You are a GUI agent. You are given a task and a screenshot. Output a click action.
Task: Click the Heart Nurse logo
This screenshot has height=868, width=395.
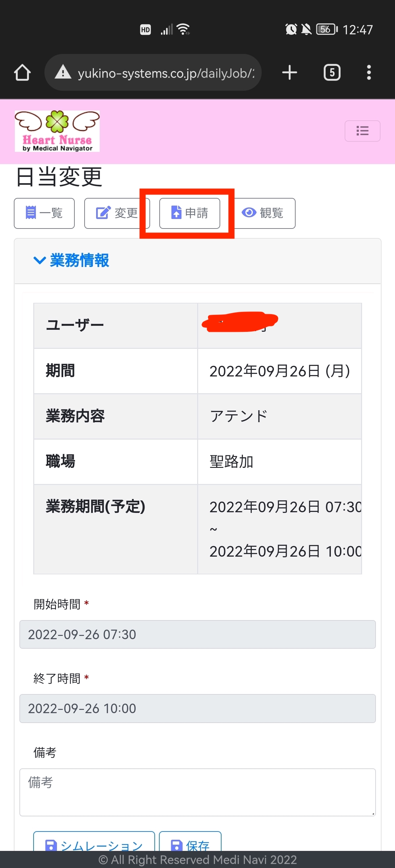pyautogui.click(x=57, y=131)
